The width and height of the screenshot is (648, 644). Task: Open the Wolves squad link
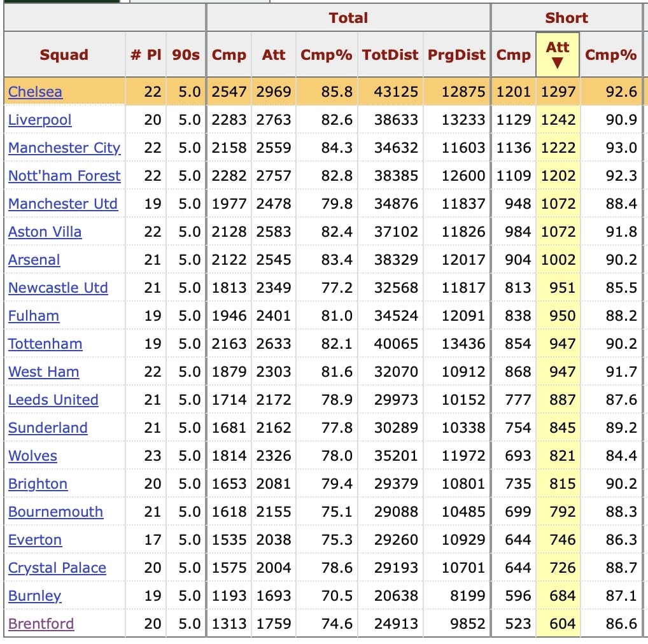coord(32,456)
